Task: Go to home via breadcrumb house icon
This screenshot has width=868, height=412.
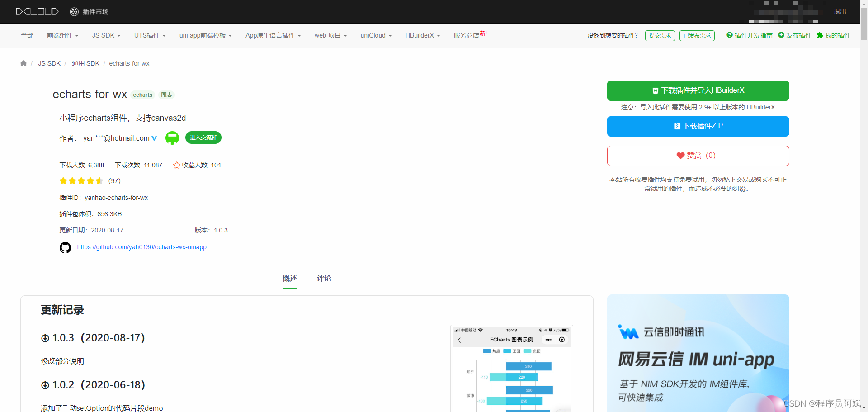Action: point(24,63)
